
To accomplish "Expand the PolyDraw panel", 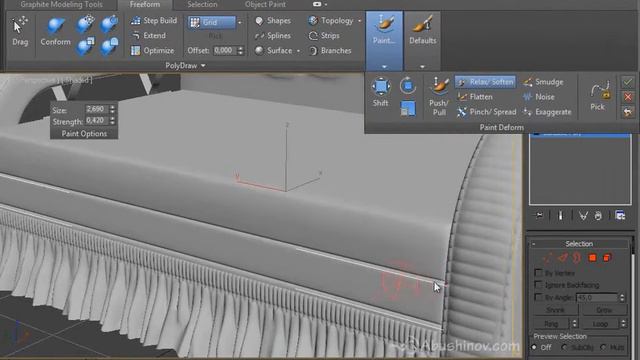I will (185, 66).
